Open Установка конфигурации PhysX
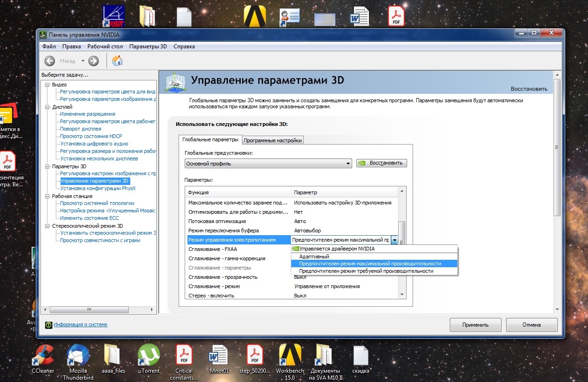 tap(98, 188)
